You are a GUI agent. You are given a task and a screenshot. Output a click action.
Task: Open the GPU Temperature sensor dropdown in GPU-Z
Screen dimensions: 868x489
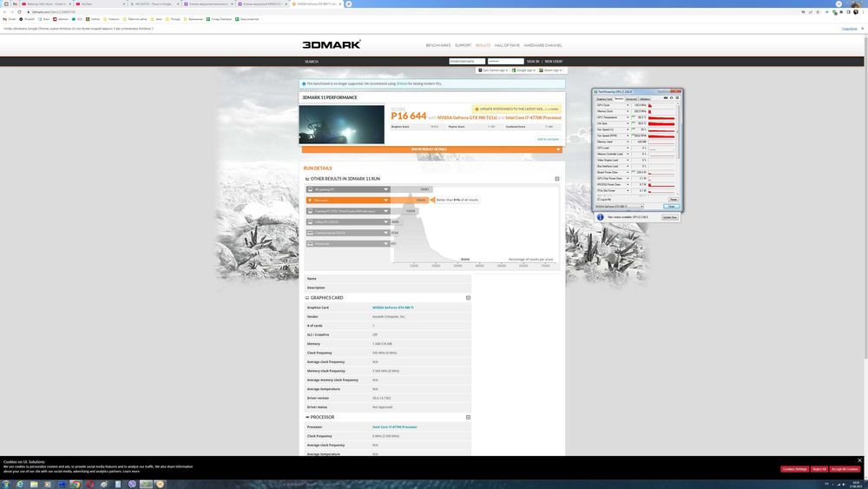coord(628,117)
